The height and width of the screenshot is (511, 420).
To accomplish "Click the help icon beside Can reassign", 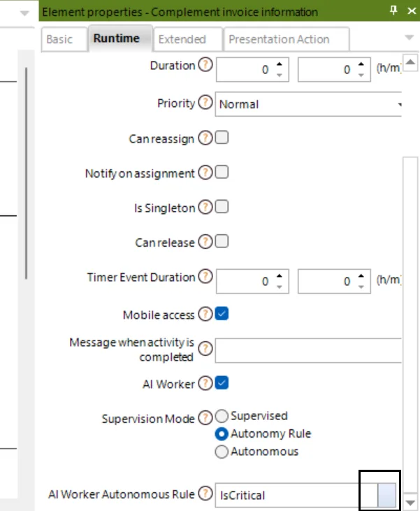I will pos(205,138).
